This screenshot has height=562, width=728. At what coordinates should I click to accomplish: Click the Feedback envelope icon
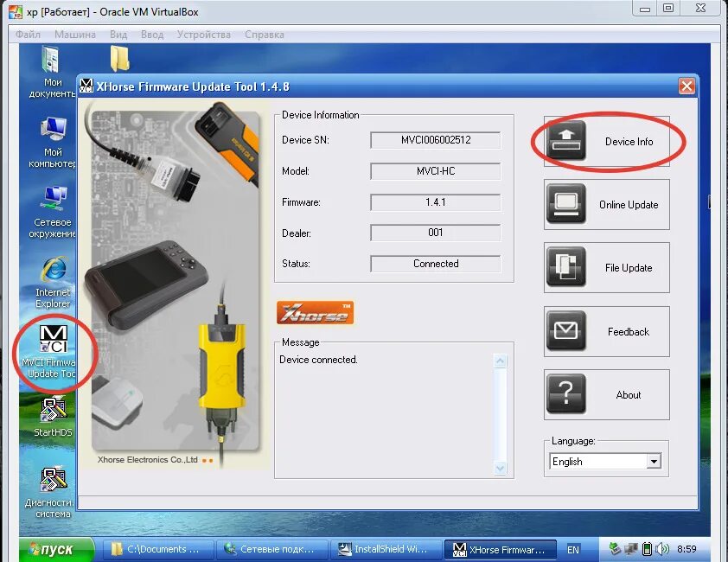(x=566, y=330)
